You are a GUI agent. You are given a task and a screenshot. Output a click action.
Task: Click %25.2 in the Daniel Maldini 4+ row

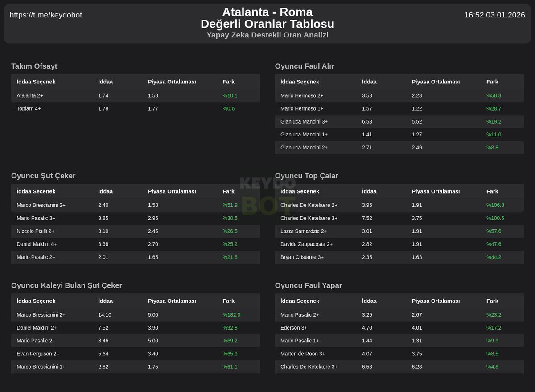coord(230,244)
